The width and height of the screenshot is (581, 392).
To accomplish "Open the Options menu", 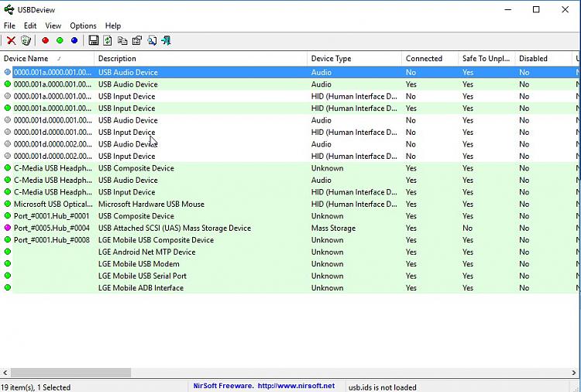I will point(83,26).
